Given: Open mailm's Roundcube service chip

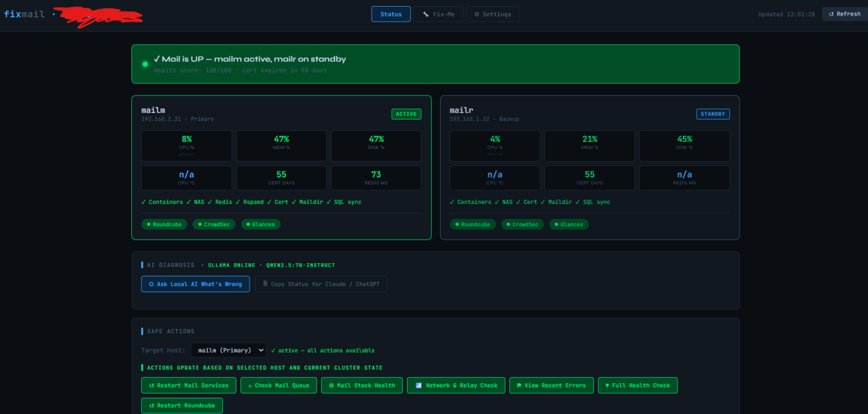Looking at the screenshot, I should 164,225.
